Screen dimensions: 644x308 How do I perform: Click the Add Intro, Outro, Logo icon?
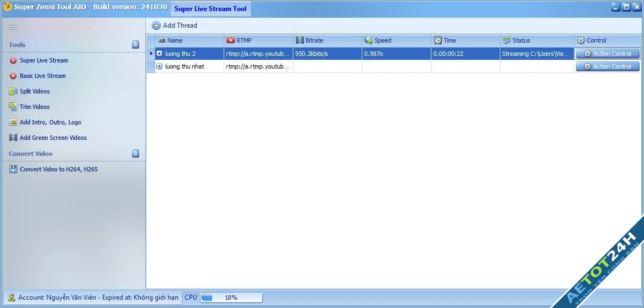pyautogui.click(x=13, y=122)
